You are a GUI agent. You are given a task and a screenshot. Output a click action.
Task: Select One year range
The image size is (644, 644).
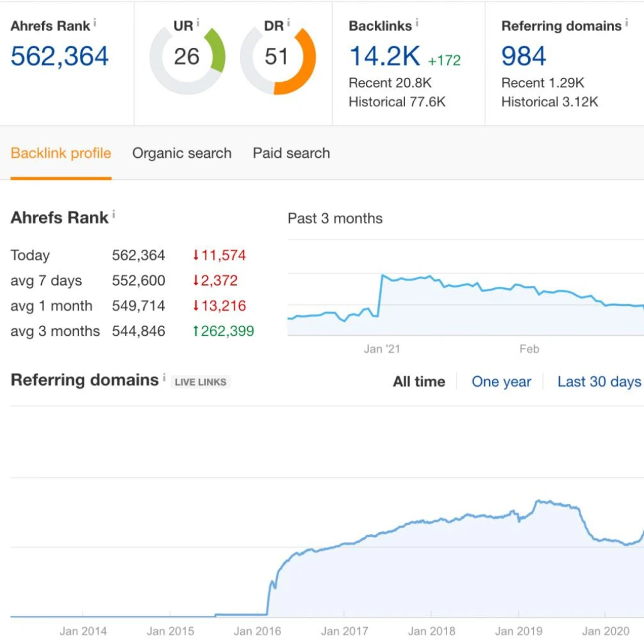(x=501, y=382)
